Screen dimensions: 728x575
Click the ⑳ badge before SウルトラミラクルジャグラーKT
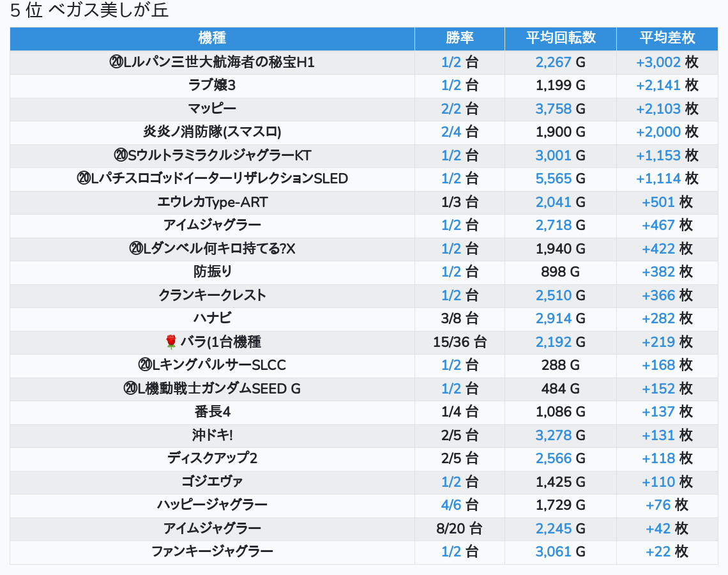pos(121,155)
